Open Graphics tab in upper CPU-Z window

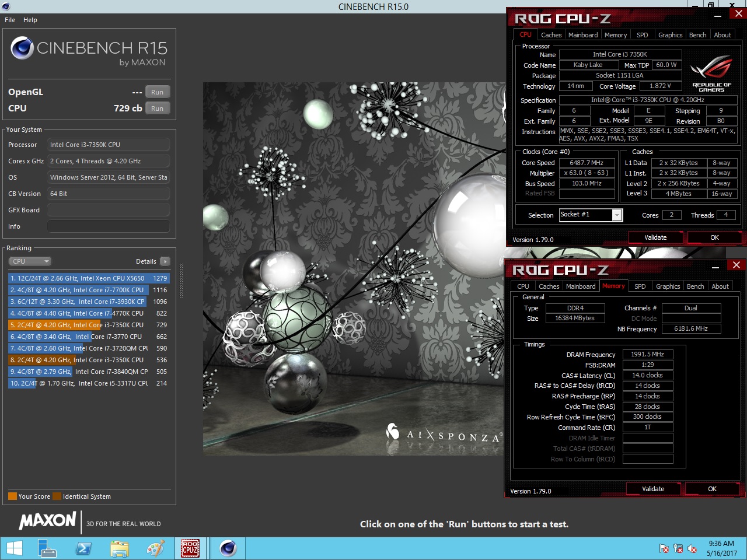click(670, 35)
